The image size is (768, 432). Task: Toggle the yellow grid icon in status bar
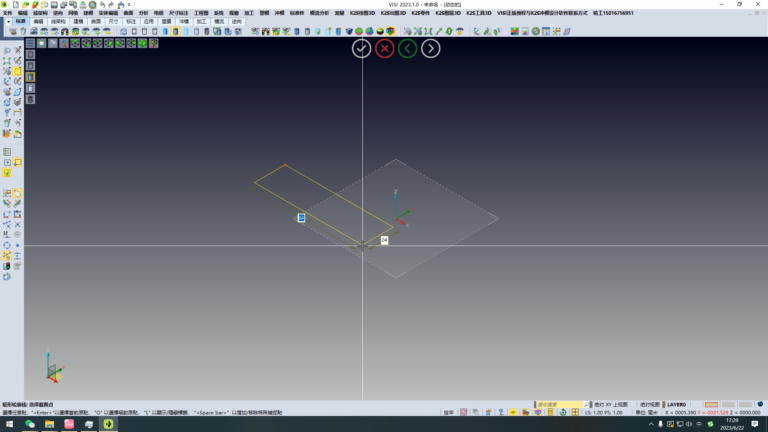[x=575, y=412]
